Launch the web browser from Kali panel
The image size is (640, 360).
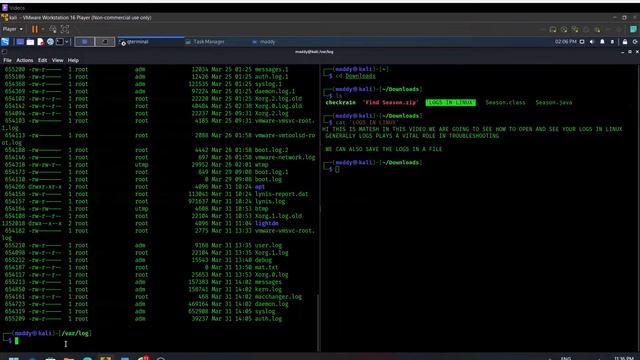point(50,42)
